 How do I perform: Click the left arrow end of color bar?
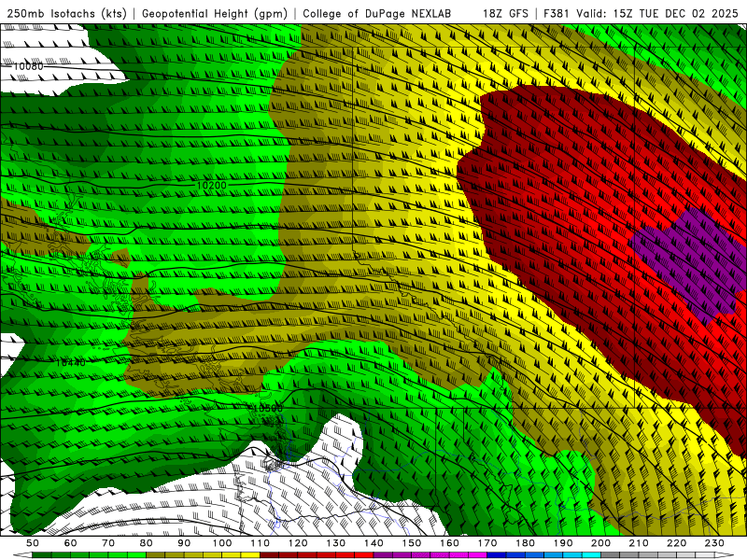tap(22, 555)
